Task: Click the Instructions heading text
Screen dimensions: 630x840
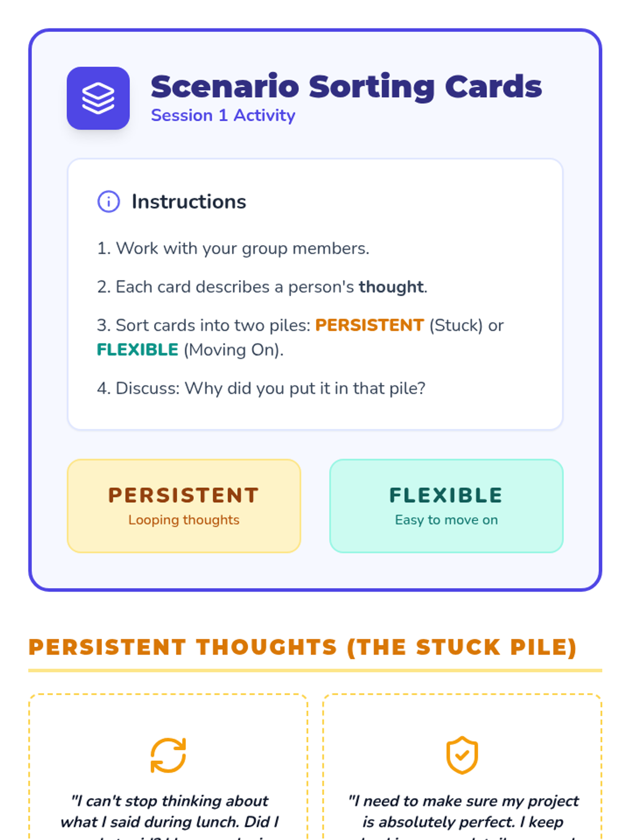Action: point(189,202)
